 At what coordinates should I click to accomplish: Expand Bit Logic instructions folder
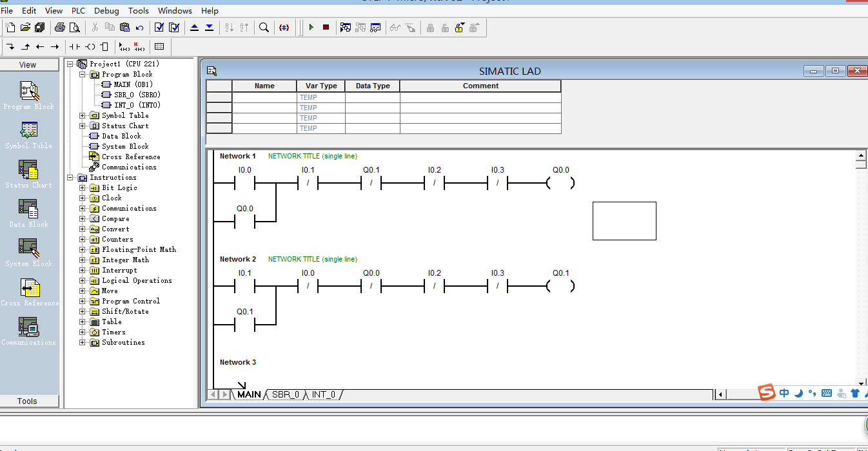[83, 187]
